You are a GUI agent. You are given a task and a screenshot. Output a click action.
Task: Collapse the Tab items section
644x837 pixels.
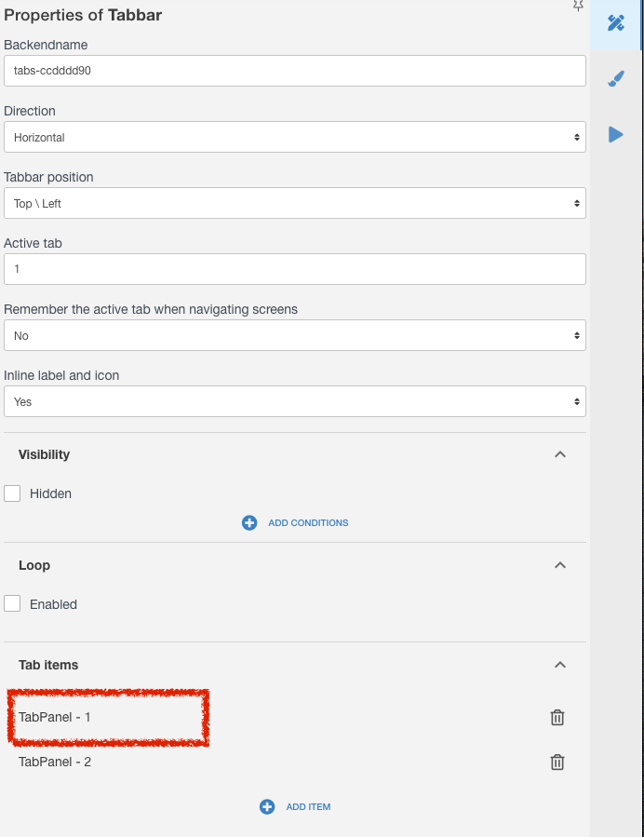pyautogui.click(x=559, y=665)
